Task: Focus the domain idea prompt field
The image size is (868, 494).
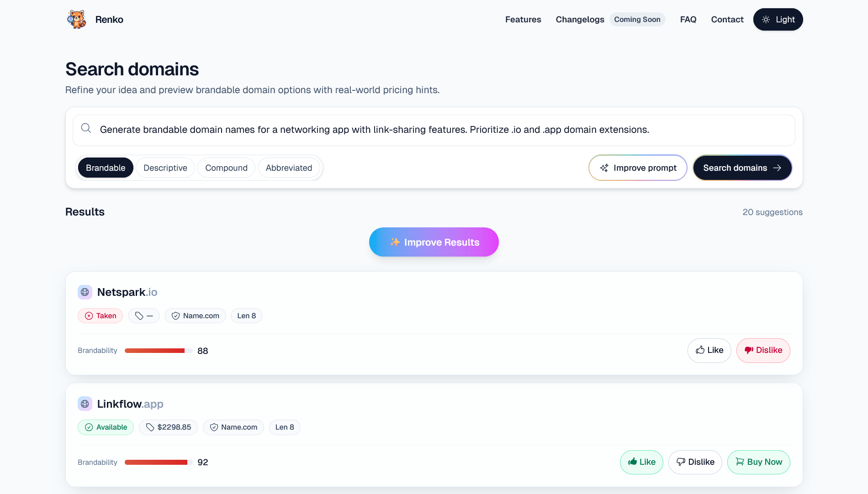Action: (x=434, y=130)
